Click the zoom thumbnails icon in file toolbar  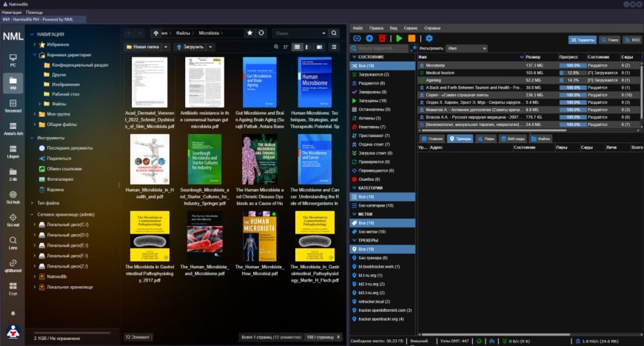[x=276, y=47]
